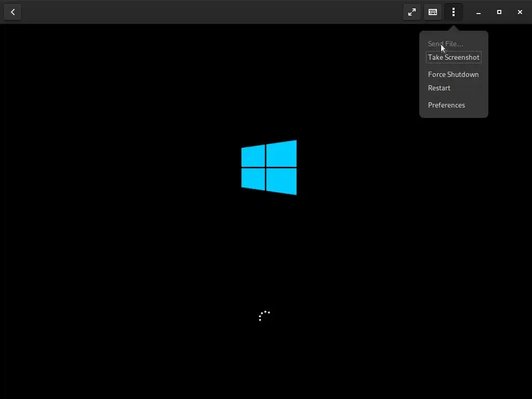Select Restart in the menu
532x399 pixels.
454,88
